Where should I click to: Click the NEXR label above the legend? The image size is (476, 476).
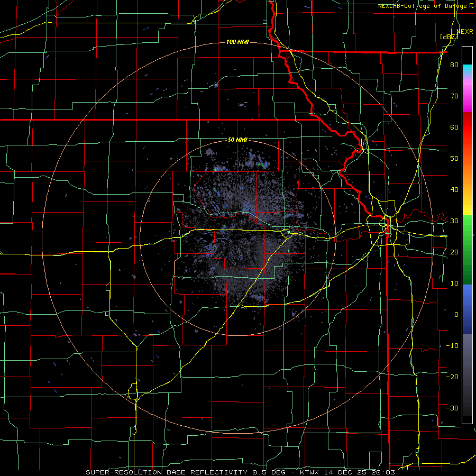[x=464, y=32]
